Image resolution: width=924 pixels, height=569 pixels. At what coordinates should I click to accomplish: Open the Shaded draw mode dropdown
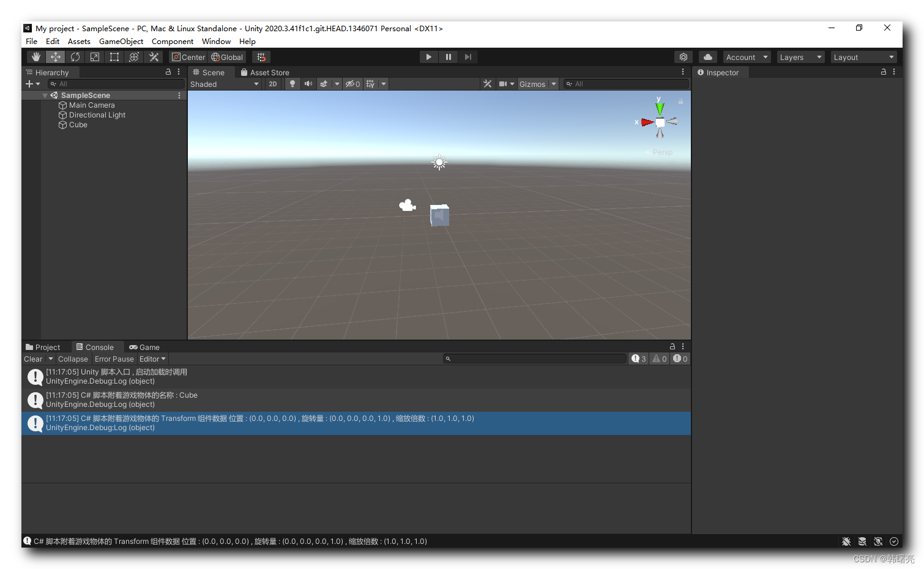click(x=225, y=84)
